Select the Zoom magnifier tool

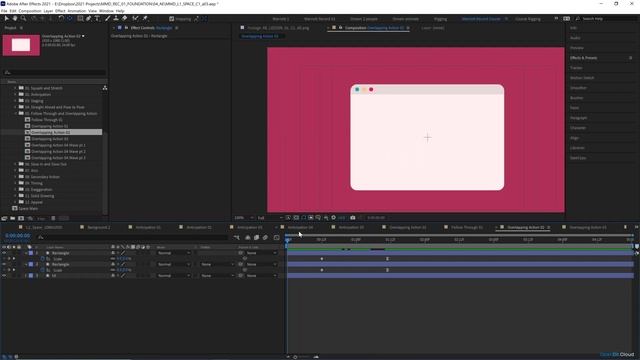[x=24, y=18]
